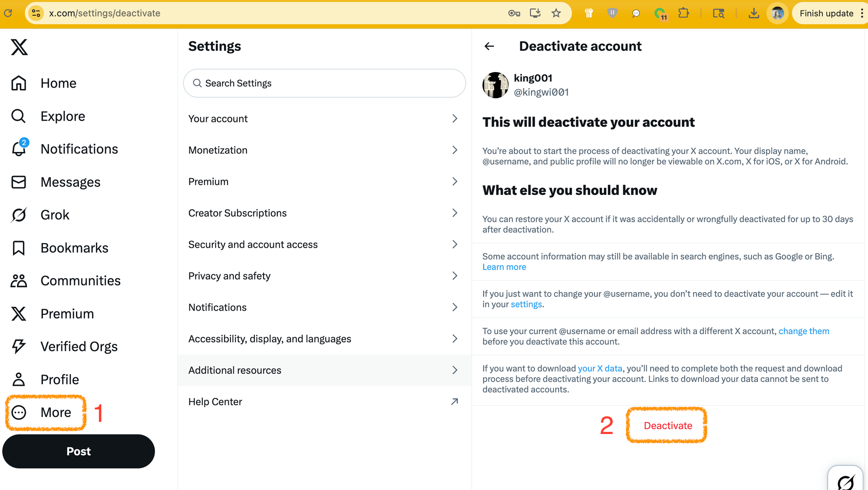Select Verified Orgs in the sidebar menu
The width and height of the screenshot is (868, 490).
79,346
